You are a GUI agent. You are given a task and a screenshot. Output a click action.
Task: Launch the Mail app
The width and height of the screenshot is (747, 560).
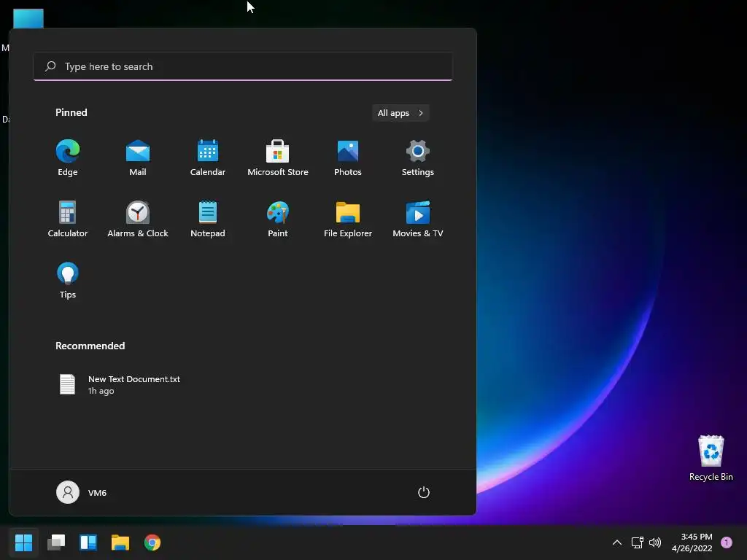click(138, 158)
